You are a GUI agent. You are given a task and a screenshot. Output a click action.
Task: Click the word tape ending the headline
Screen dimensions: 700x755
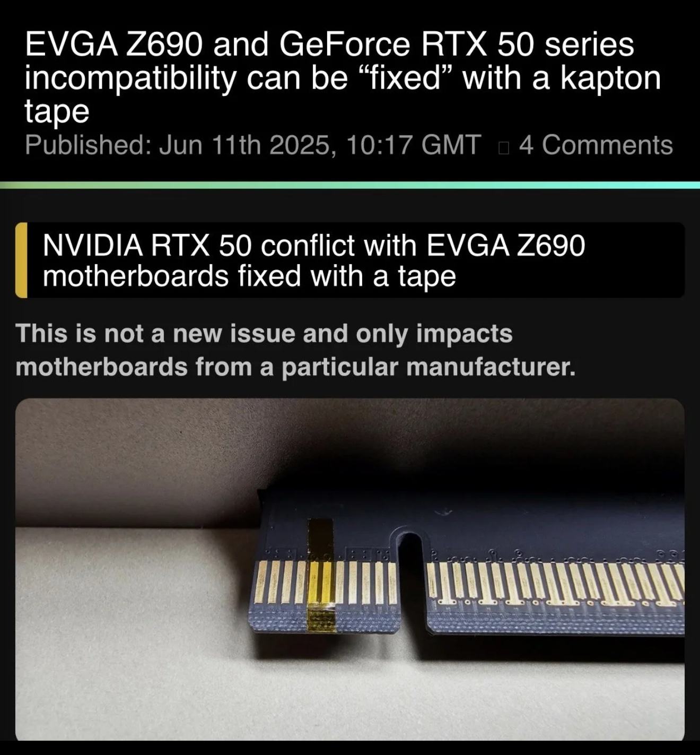(x=57, y=111)
